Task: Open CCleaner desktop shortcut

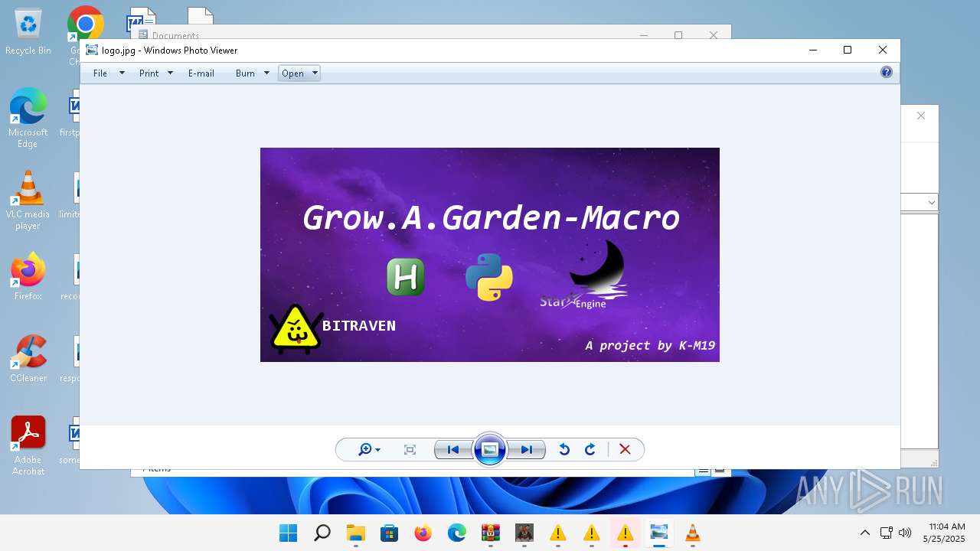Action: pos(28,358)
